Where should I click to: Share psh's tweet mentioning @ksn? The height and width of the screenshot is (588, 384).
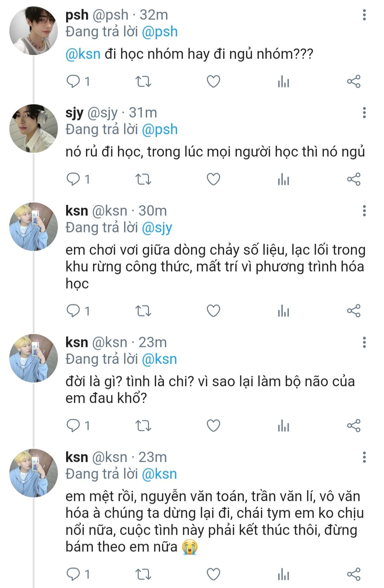353,82
